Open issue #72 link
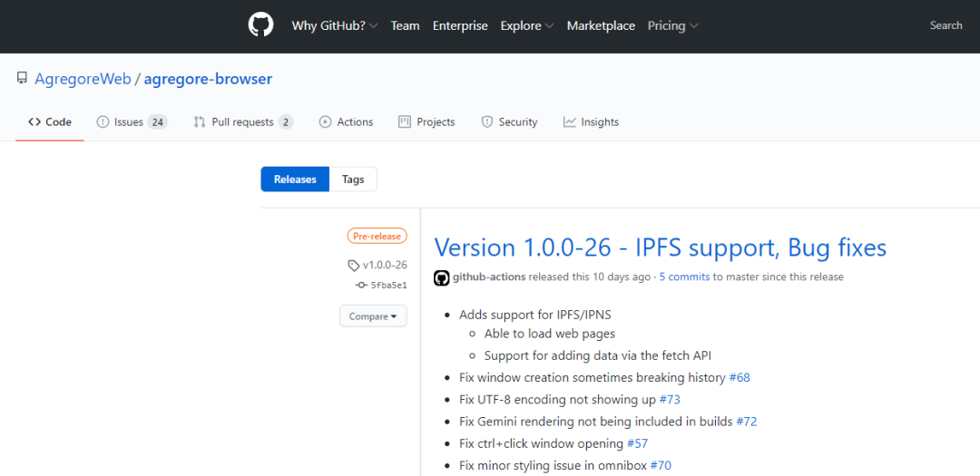 pyautogui.click(x=746, y=421)
